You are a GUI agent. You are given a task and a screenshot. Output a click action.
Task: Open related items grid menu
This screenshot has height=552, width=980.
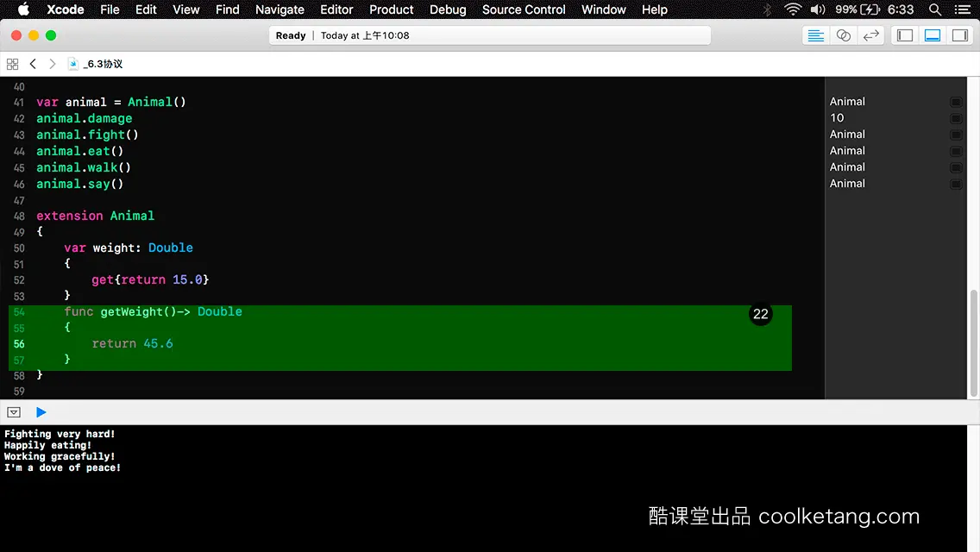[12, 64]
